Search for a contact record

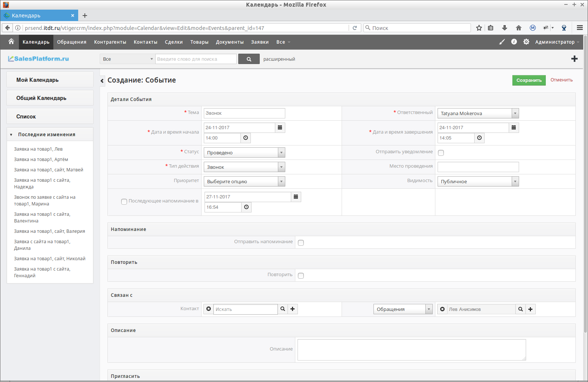283,309
